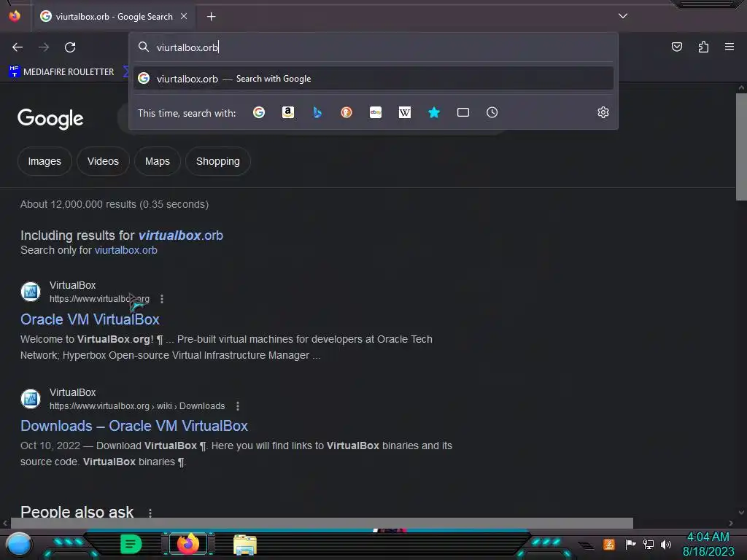747x560 pixels.
Task: Click the orange Java tray icon
Action: point(609,544)
